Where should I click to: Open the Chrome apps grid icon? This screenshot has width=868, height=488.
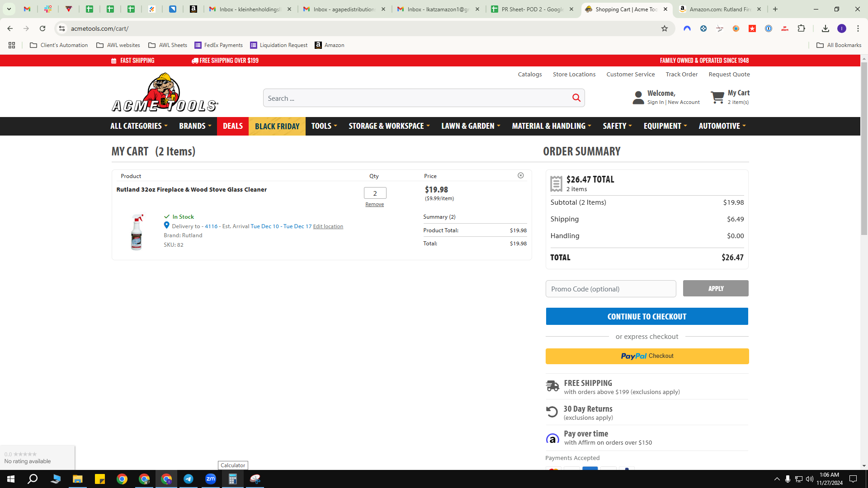click(x=12, y=45)
